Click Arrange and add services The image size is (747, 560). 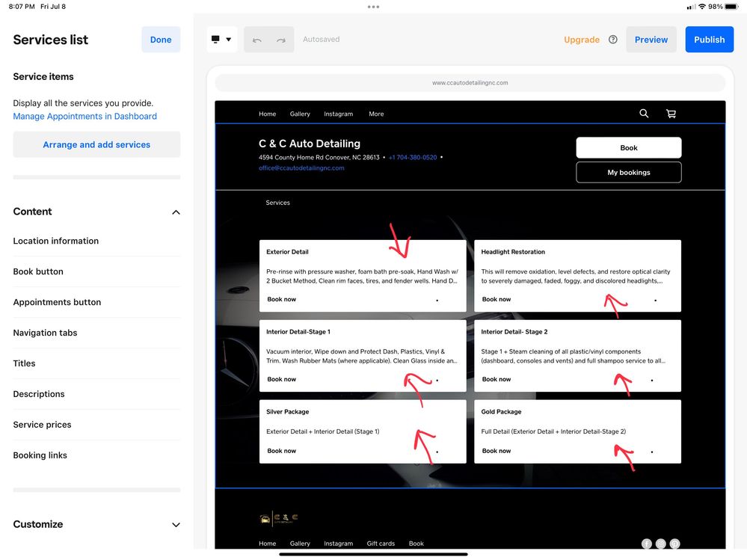[x=96, y=144]
